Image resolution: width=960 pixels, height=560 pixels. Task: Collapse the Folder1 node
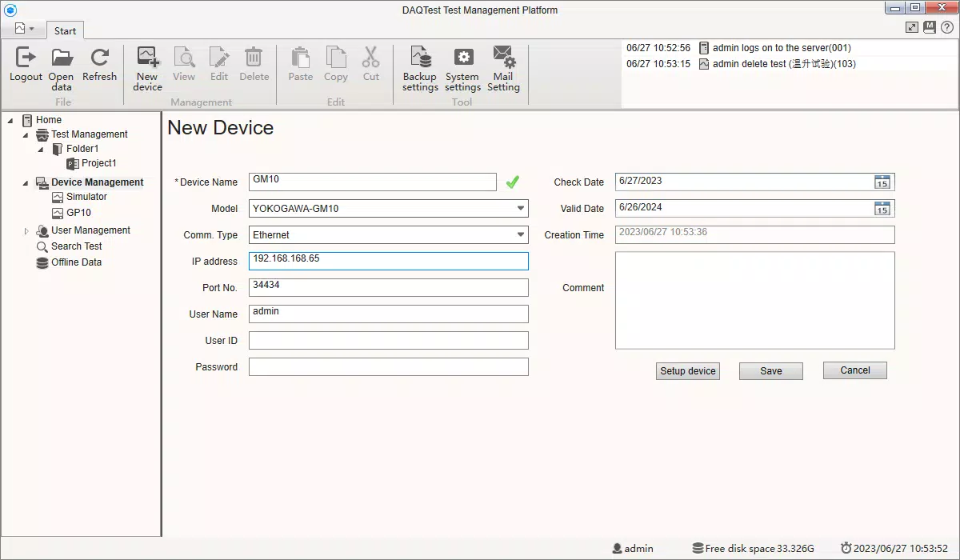click(x=41, y=150)
